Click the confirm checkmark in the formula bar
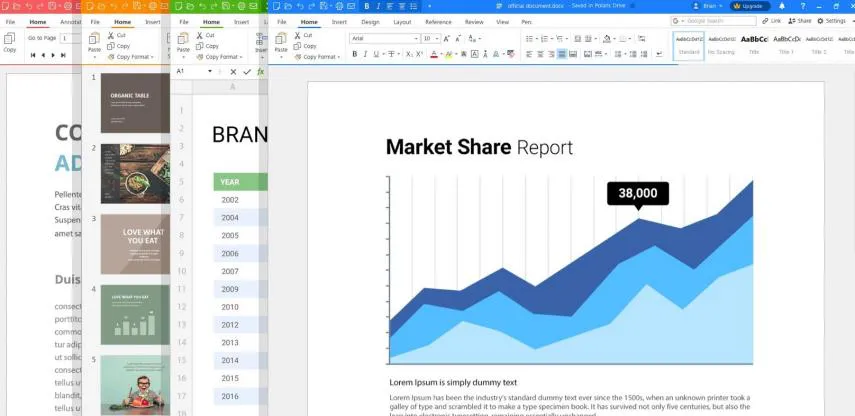Screen dimensions: 855x416 (x=247, y=72)
